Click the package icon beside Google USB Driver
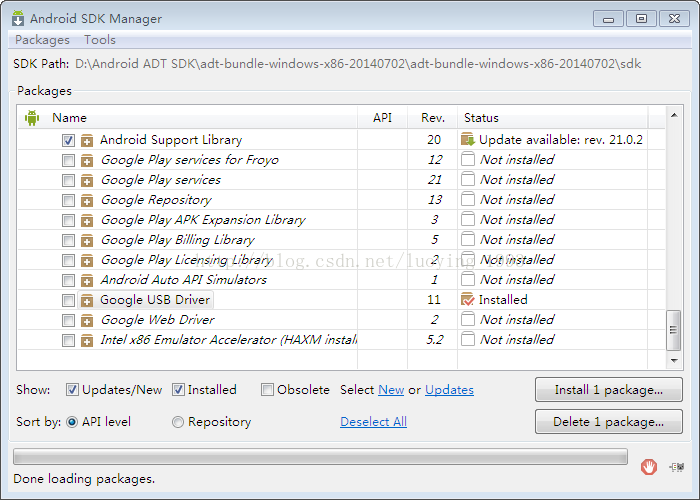Image resolution: width=700 pixels, height=500 pixels. (87, 300)
